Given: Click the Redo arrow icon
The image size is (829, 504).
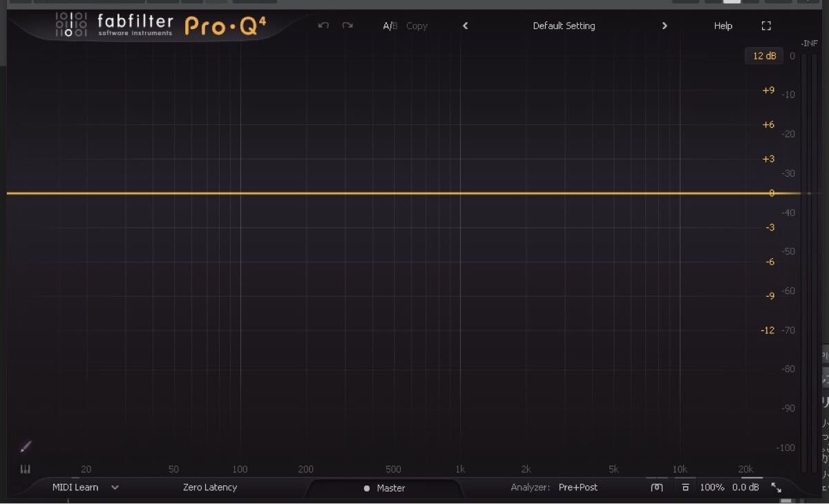Looking at the screenshot, I should point(347,26).
